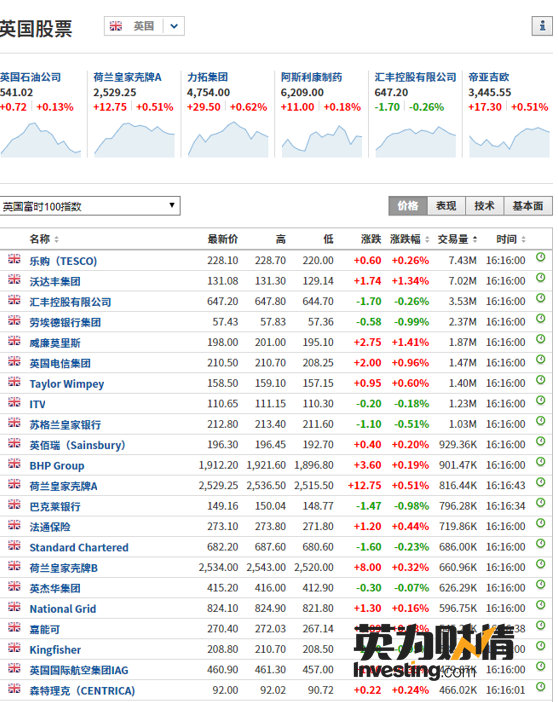
Task: Click the 涨跌 column header
Action: (x=371, y=239)
